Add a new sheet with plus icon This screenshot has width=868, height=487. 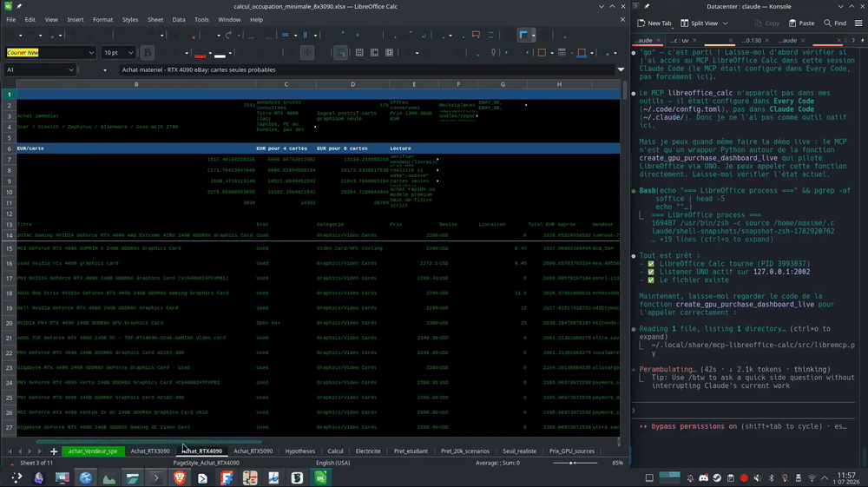click(x=54, y=451)
